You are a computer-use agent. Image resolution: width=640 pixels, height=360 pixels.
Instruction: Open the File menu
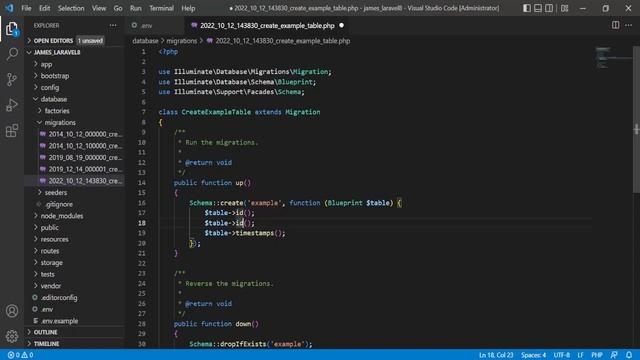pos(27,8)
